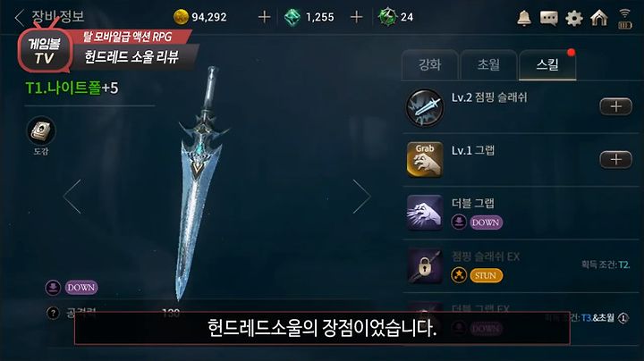This screenshot has width=644, height=361.
Task: Switch to the 강화 tab
Action: tap(429, 65)
